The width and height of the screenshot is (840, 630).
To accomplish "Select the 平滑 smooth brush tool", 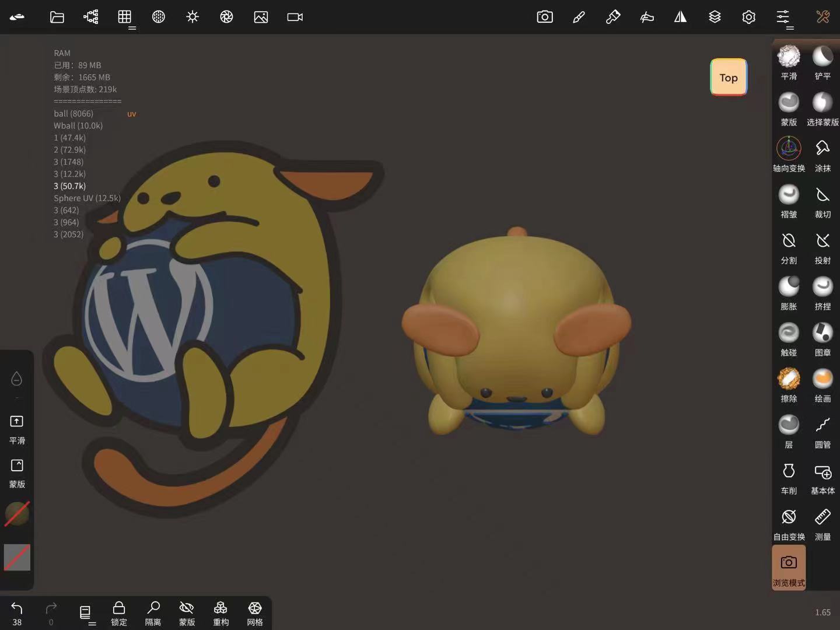I will 789,62.
